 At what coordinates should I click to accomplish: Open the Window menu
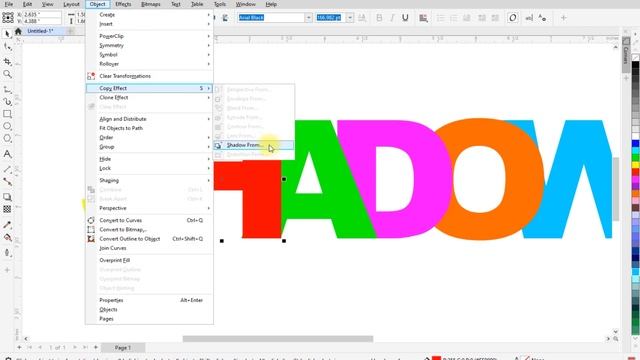click(x=246, y=4)
